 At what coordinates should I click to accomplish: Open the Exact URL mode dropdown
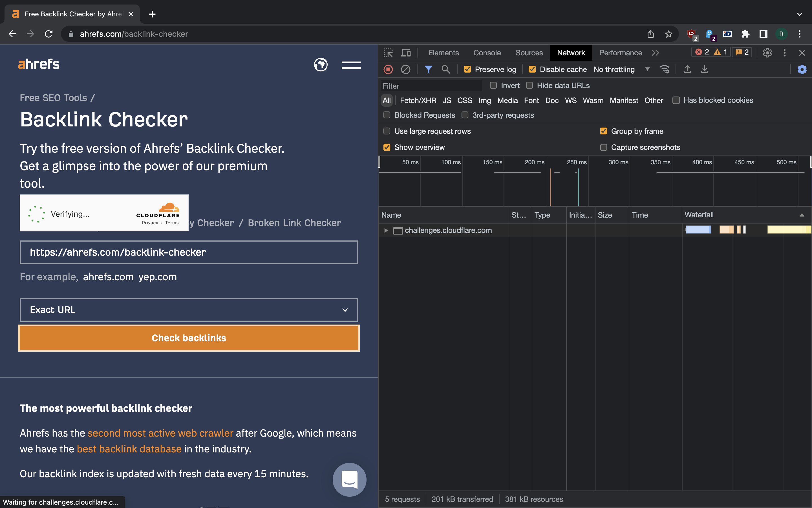(189, 310)
